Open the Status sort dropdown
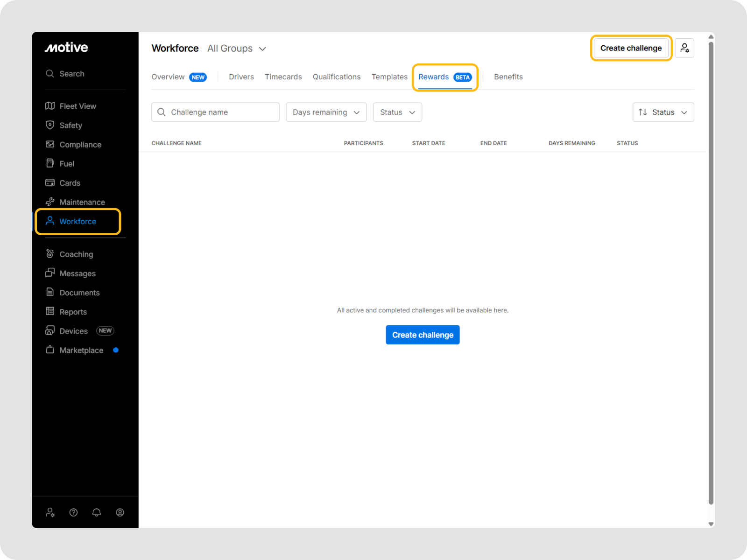 click(x=663, y=112)
